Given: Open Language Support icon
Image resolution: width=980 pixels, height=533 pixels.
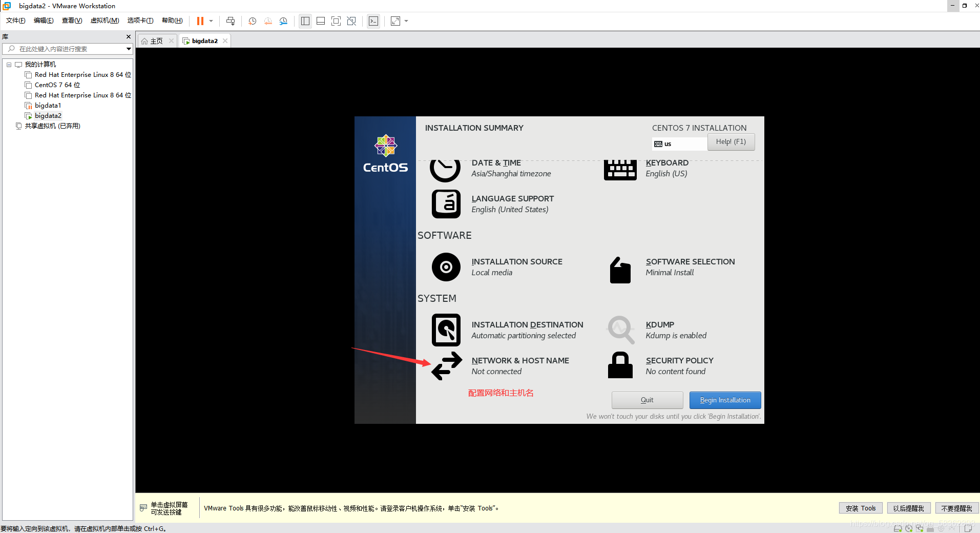Looking at the screenshot, I should click(x=446, y=204).
